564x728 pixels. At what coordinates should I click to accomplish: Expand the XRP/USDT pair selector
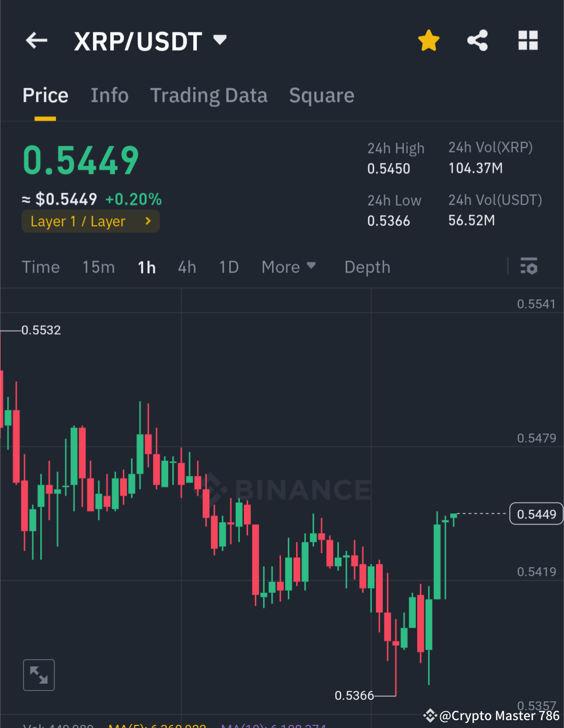[219, 40]
